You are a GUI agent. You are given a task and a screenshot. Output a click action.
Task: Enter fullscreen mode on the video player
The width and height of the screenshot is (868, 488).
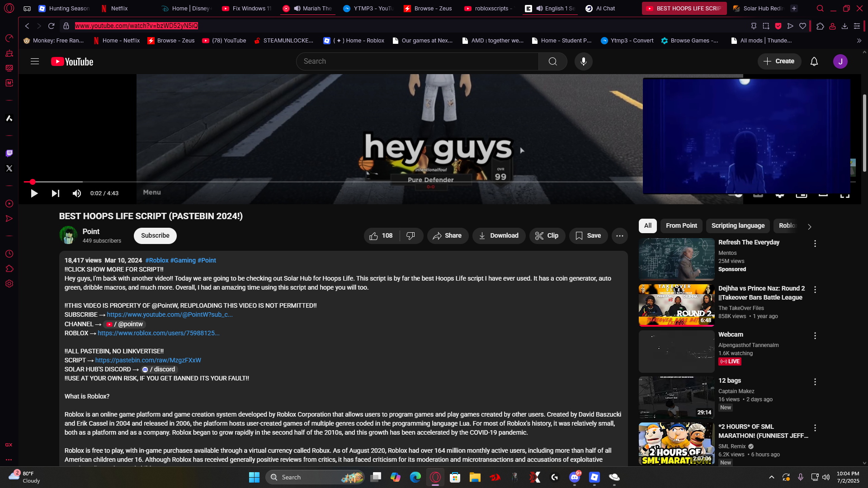844,196
